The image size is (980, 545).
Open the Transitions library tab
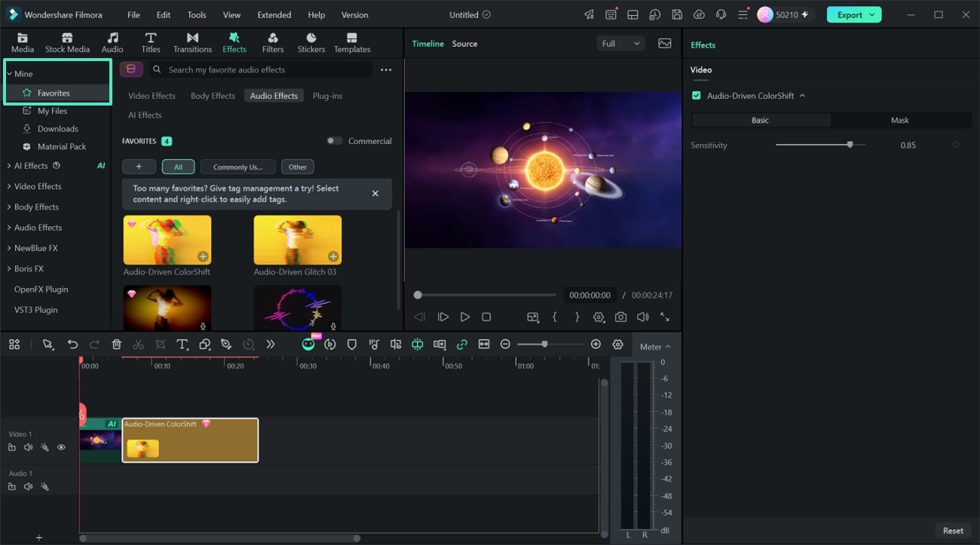[x=192, y=43]
